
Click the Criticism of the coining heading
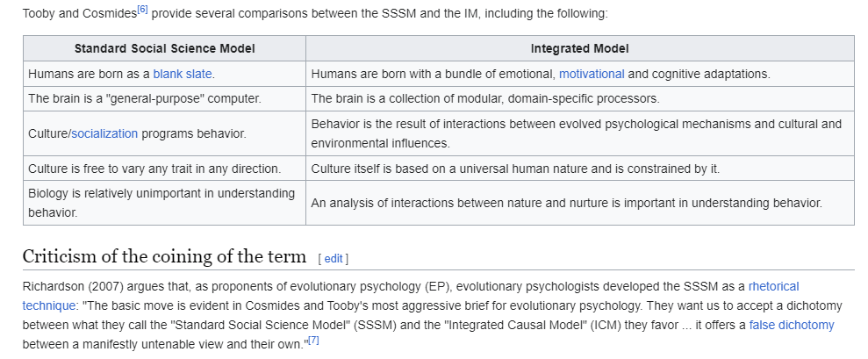click(164, 256)
